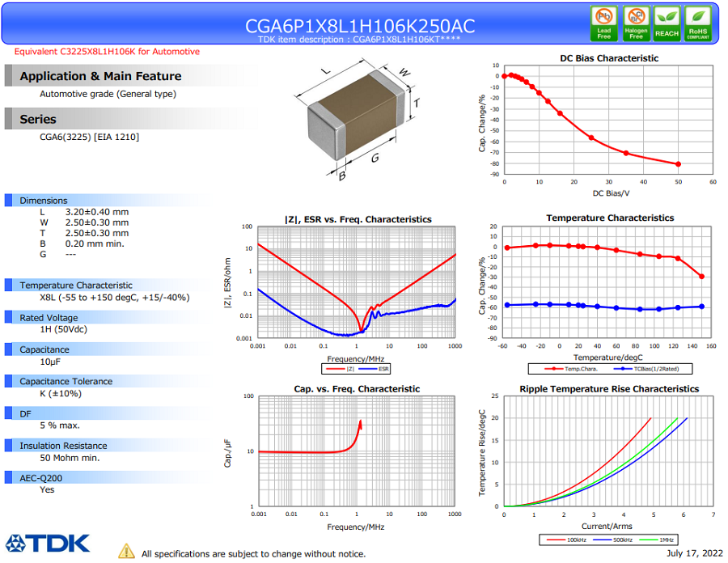Click the RoHS Compliant badge icon

pyautogui.click(x=698, y=23)
